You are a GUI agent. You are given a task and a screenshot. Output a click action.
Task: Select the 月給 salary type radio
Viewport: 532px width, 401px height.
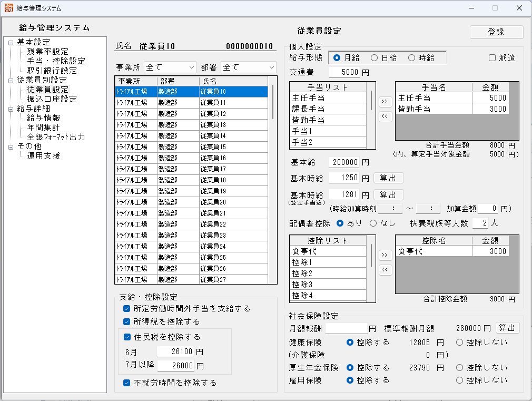point(337,58)
